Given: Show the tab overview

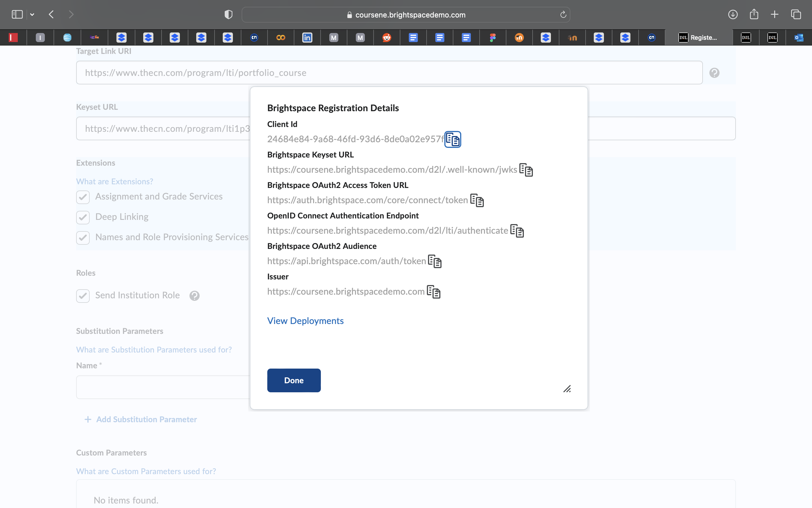Looking at the screenshot, I should [x=796, y=14].
